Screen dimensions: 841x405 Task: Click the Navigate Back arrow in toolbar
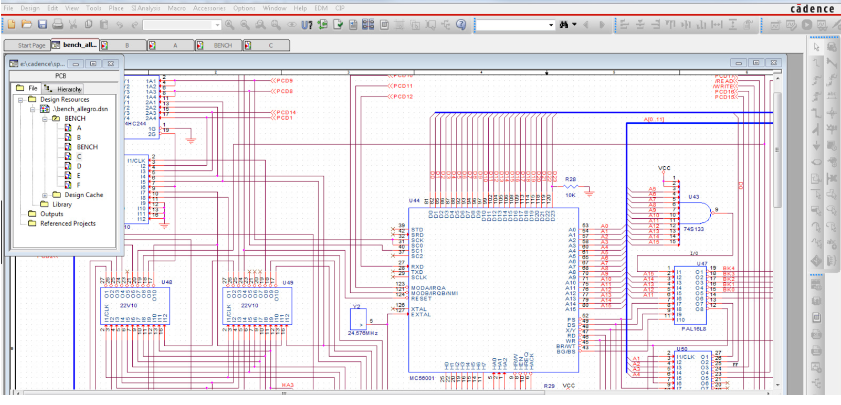586,25
